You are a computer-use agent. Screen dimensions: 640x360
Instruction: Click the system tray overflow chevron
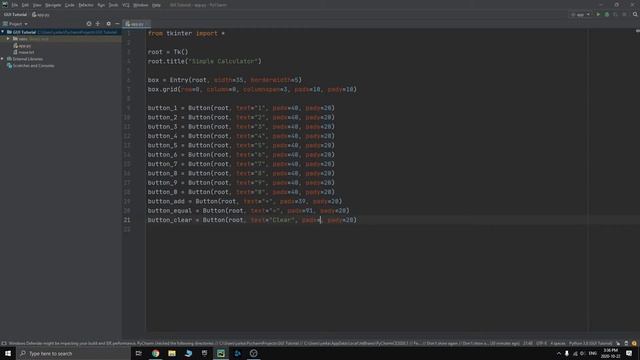tap(559, 353)
